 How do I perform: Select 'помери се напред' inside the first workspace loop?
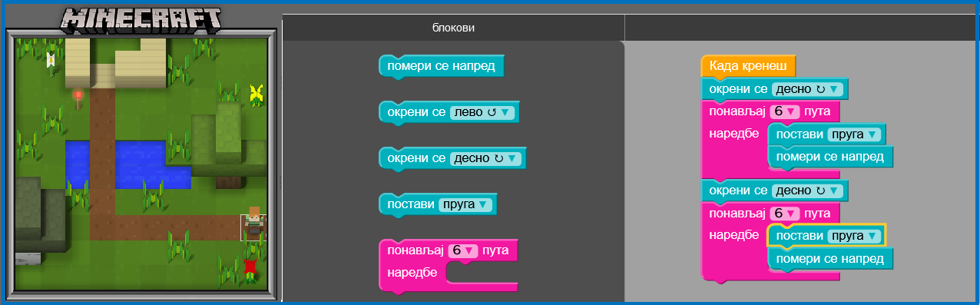coord(831,157)
